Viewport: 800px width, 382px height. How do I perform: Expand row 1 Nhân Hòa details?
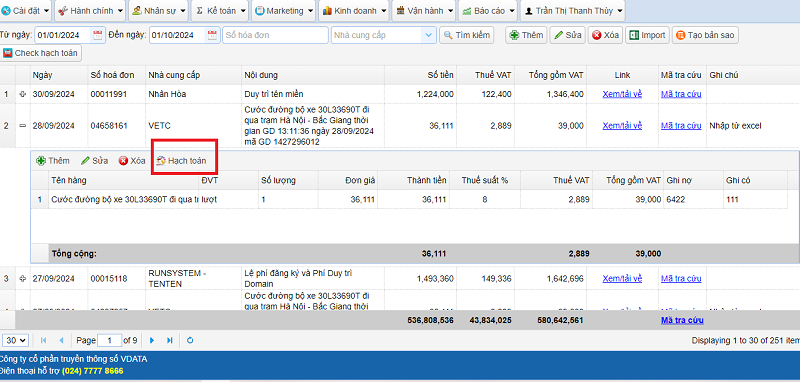[x=22, y=94]
